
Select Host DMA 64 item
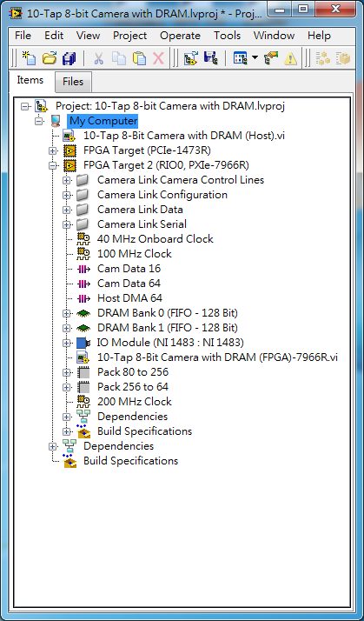[129, 298]
